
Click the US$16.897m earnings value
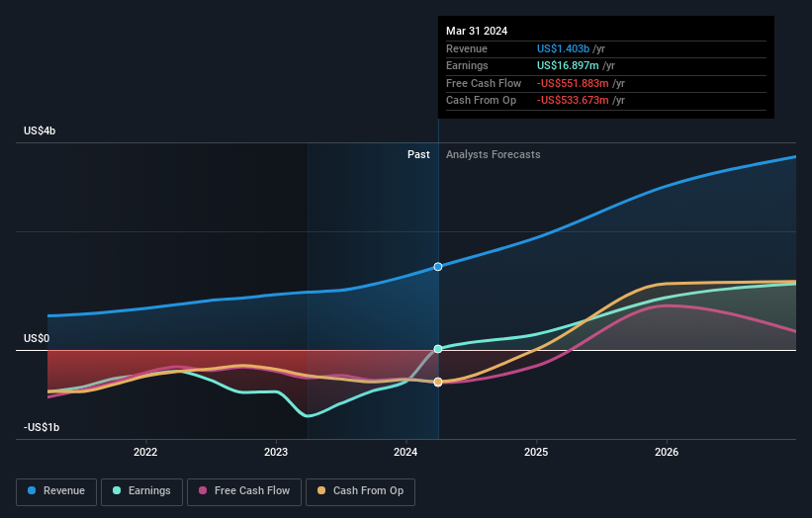click(x=568, y=65)
